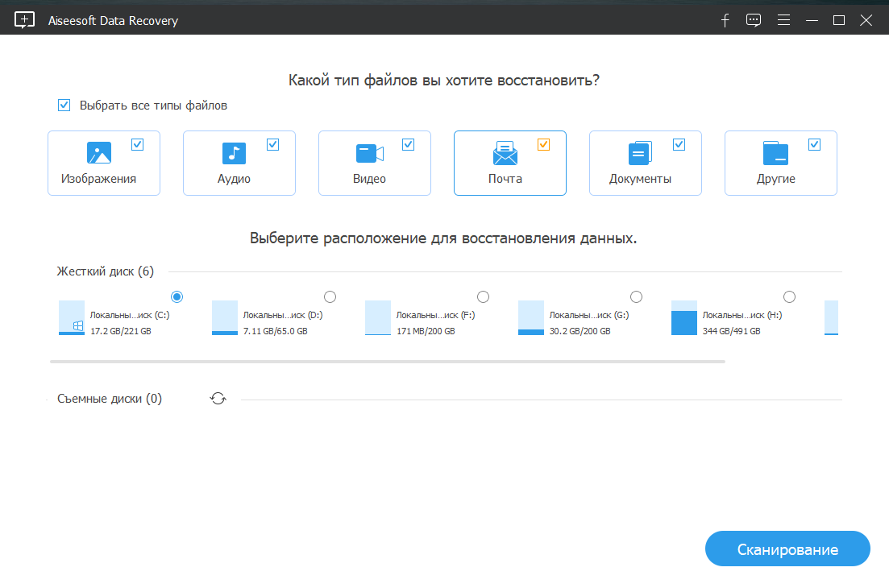Select the Документы file icon

click(x=640, y=151)
